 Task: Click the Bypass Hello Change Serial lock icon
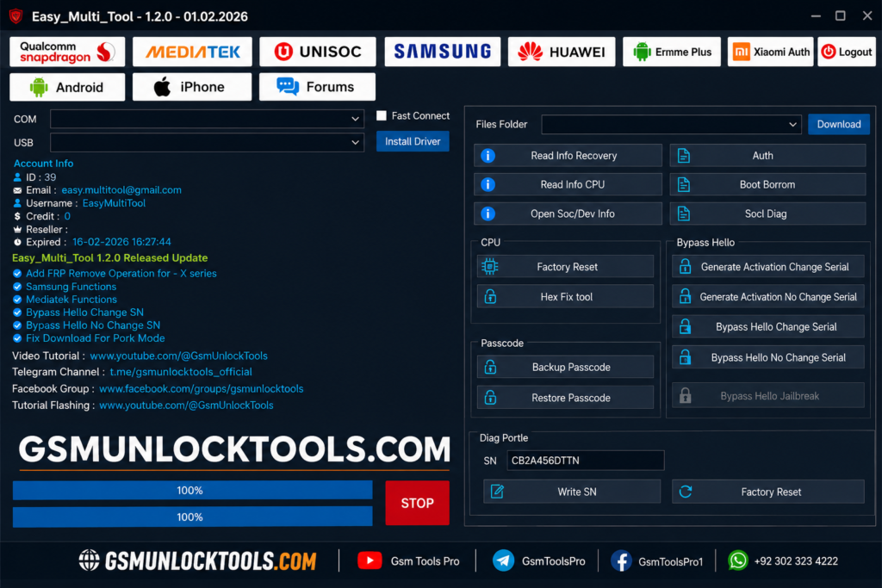pyautogui.click(x=685, y=326)
